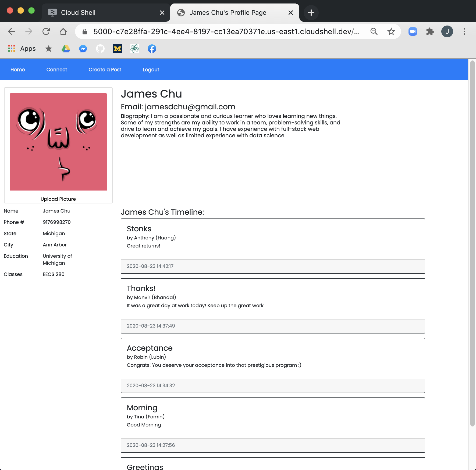
Task: Click timestamp 2020-08-23 14:34:32
Action: tap(151, 385)
